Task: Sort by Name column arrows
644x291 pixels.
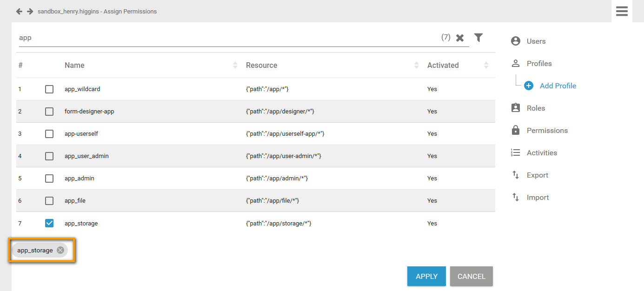Action: [x=235, y=66]
